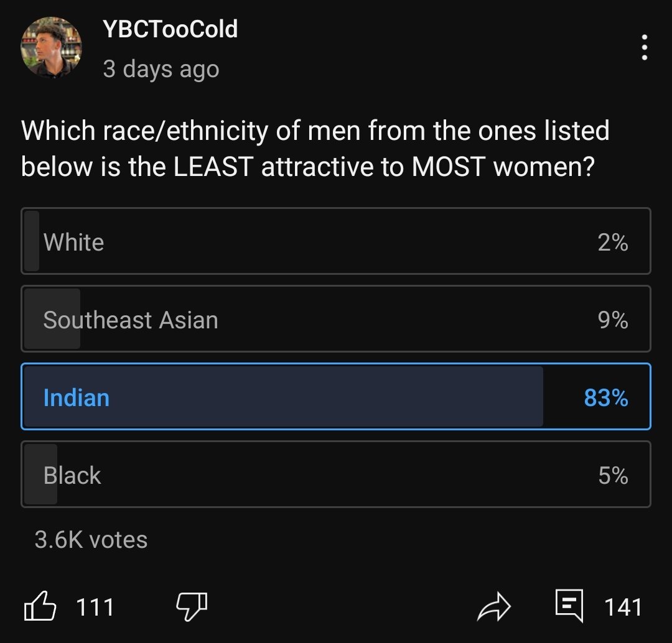Open the YBCTooCold channel name link
This screenshot has height=643, width=672.
point(170,29)
